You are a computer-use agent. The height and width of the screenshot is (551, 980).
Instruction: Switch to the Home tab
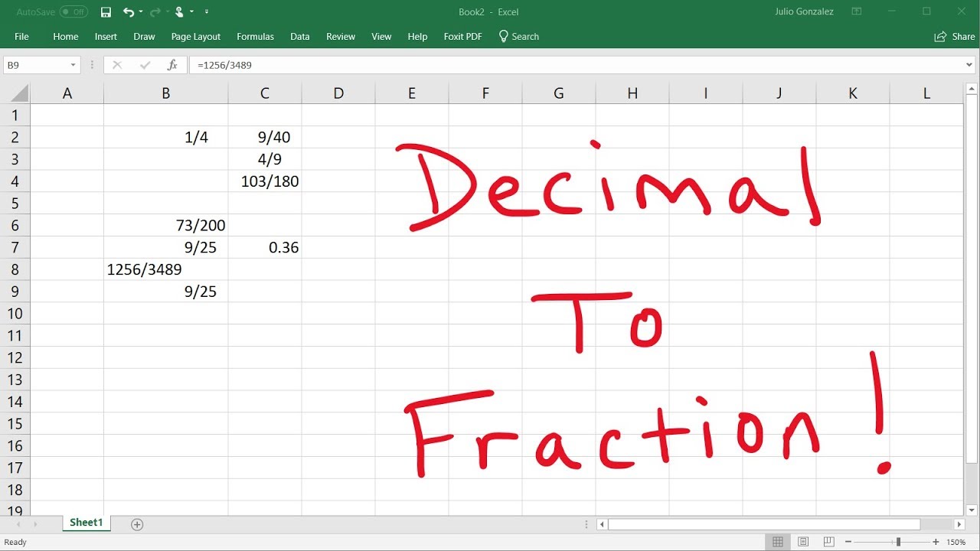[x=66, y=37]
